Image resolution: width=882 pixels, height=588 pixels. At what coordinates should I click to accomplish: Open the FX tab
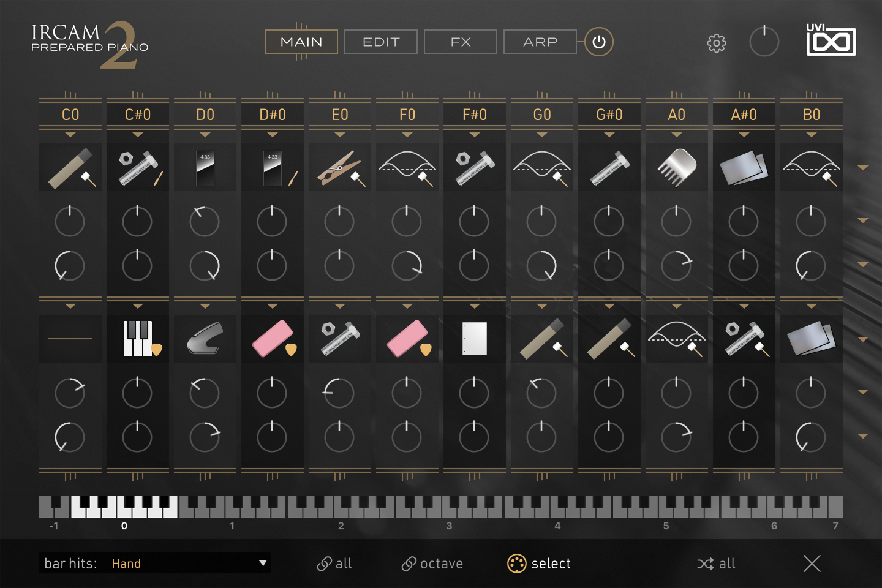(x=461, y=42)
